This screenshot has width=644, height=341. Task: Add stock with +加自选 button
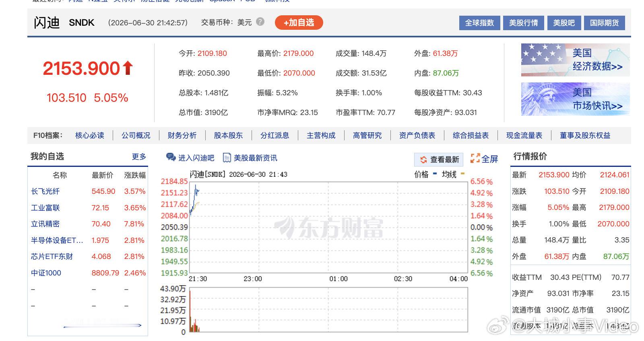pos(299,23)
